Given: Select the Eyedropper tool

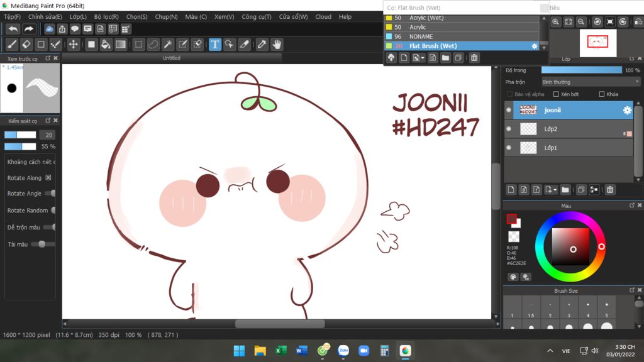Looking at the screenshot, I should coord(262,45).
